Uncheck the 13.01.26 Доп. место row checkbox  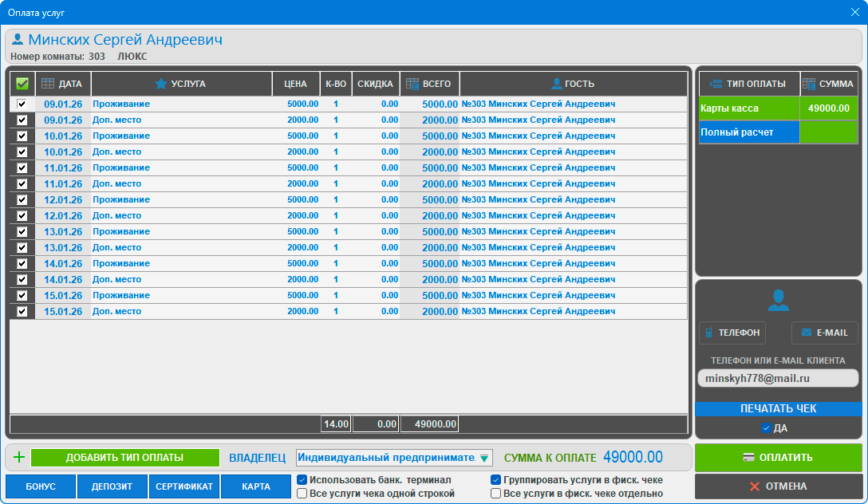[22, 247]
